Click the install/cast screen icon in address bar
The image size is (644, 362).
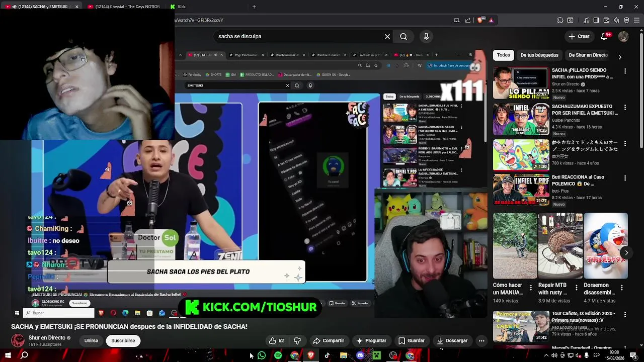pyautogui.click(x=456, y=20)
